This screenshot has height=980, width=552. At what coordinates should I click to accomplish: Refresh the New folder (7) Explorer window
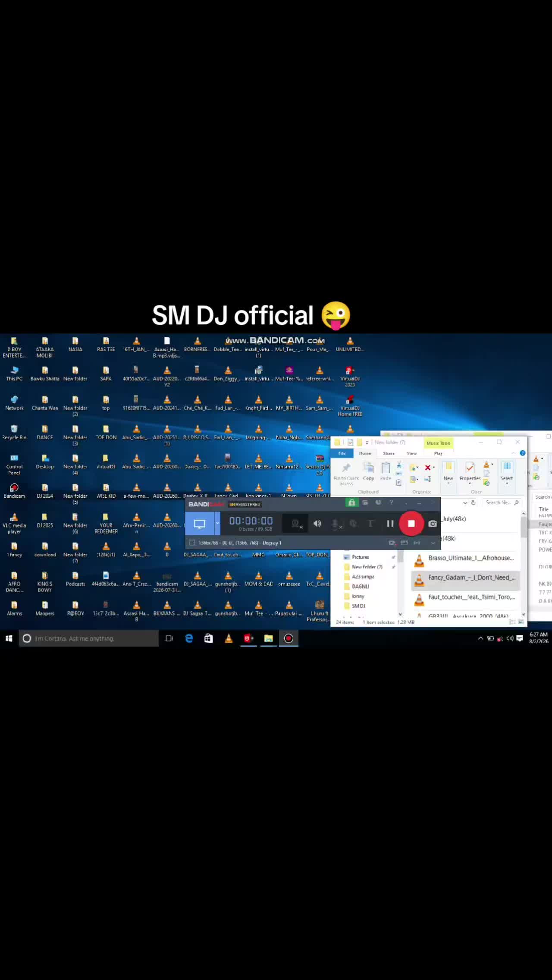[473, 503]
